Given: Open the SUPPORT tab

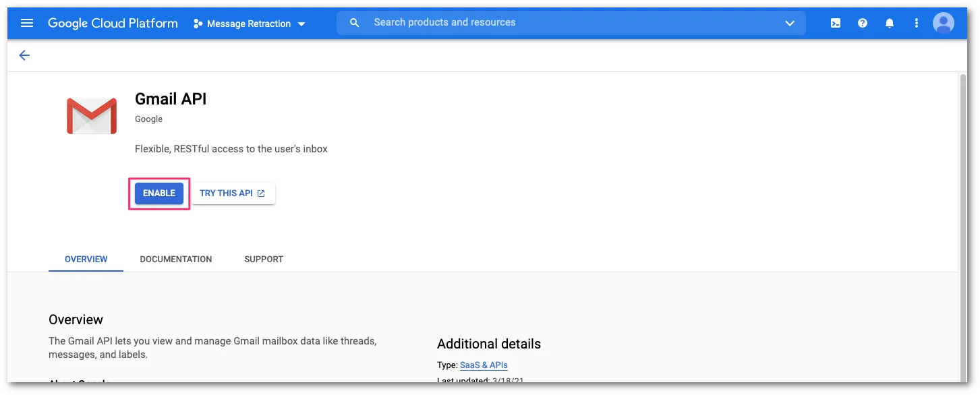Looking at the screenshot, I should pos(263,259).
